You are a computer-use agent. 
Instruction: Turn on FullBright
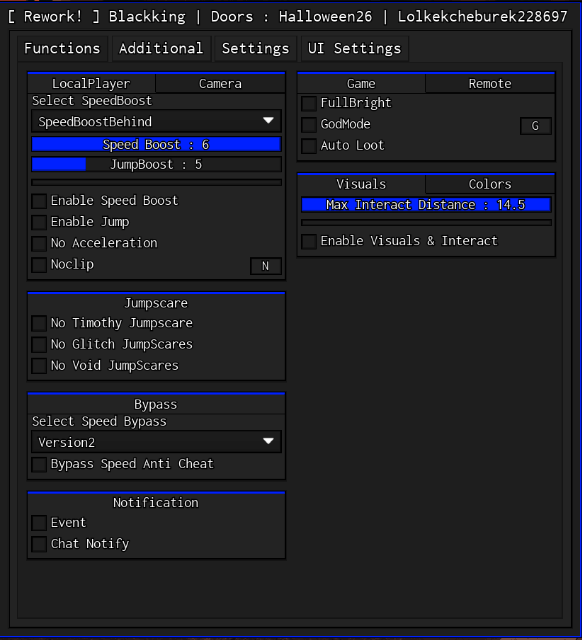pyautogui.click(x=309, y=103)
